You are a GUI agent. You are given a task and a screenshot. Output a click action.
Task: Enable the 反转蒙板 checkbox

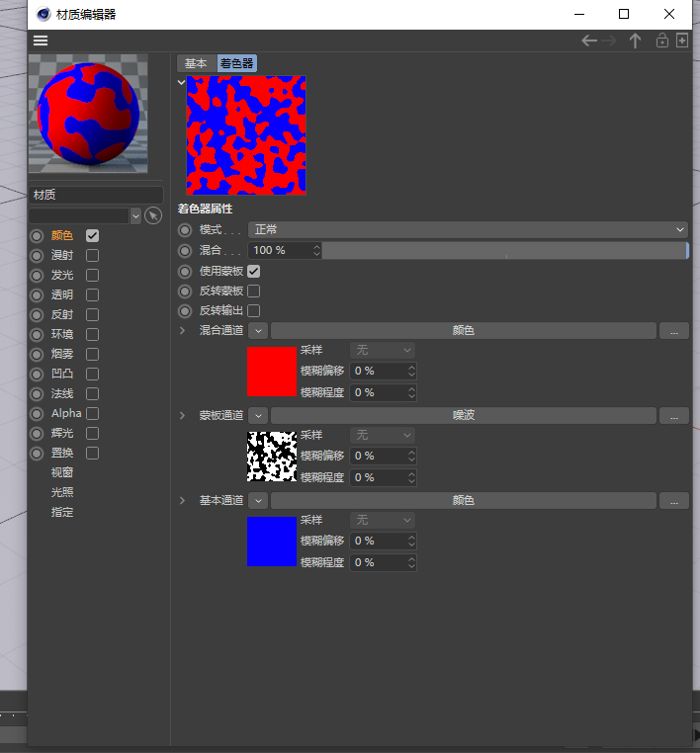(x=254, y=291)
